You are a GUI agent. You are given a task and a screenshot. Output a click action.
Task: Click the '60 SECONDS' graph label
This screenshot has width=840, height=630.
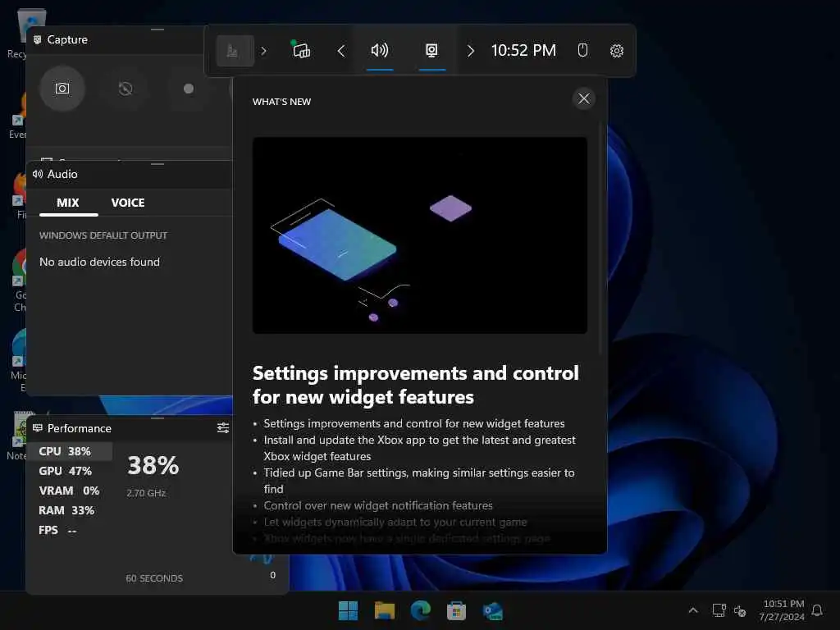[154, 578]
